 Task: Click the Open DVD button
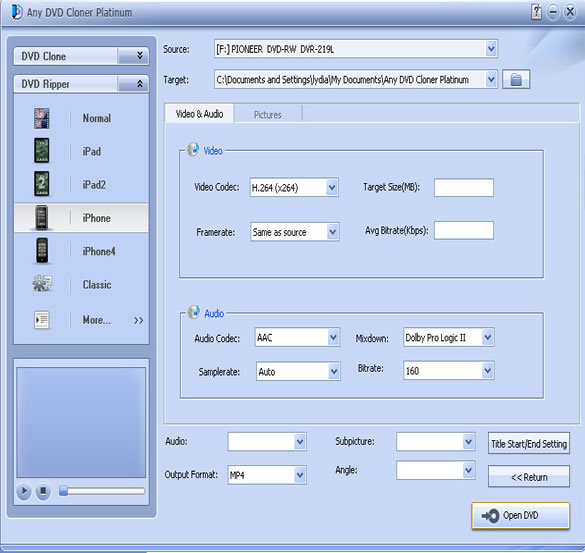pyautogui.click(x=521, y=515)
